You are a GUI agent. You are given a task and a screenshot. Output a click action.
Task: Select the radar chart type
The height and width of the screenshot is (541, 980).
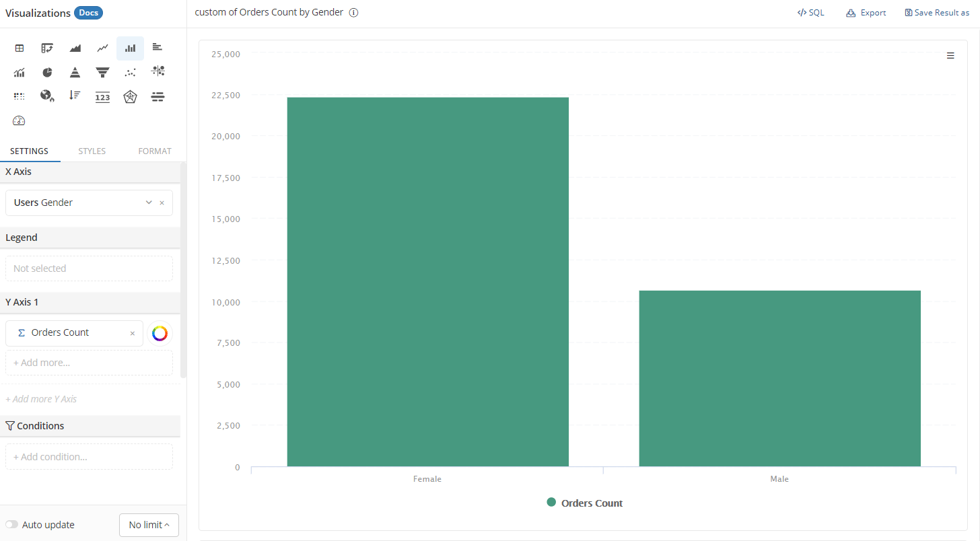130,97
